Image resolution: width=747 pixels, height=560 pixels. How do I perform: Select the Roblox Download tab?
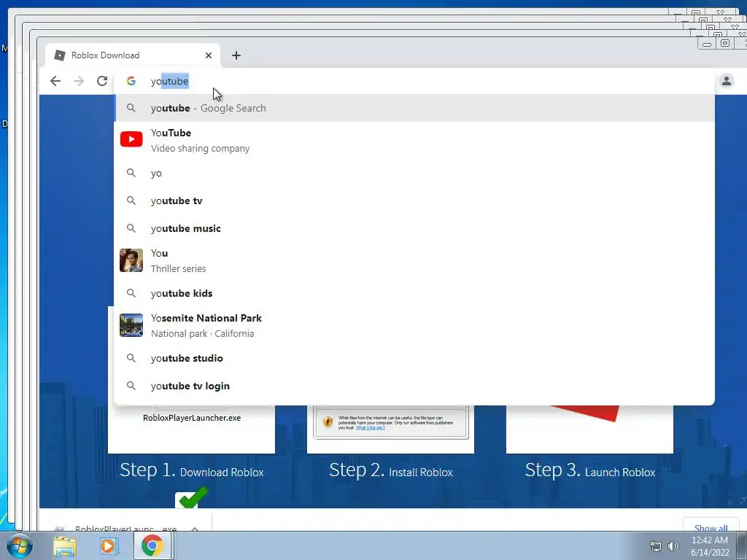[x=133, y=55]
